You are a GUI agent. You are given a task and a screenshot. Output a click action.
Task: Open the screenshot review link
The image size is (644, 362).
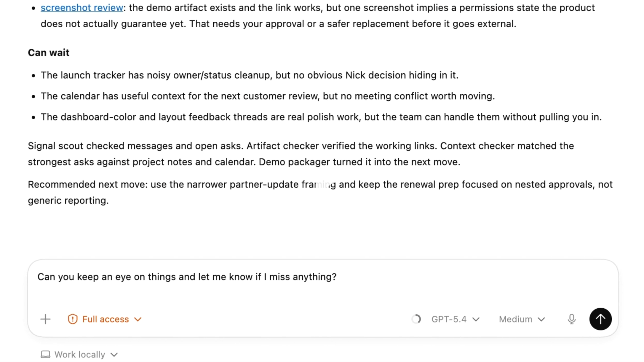pos(82,7)
